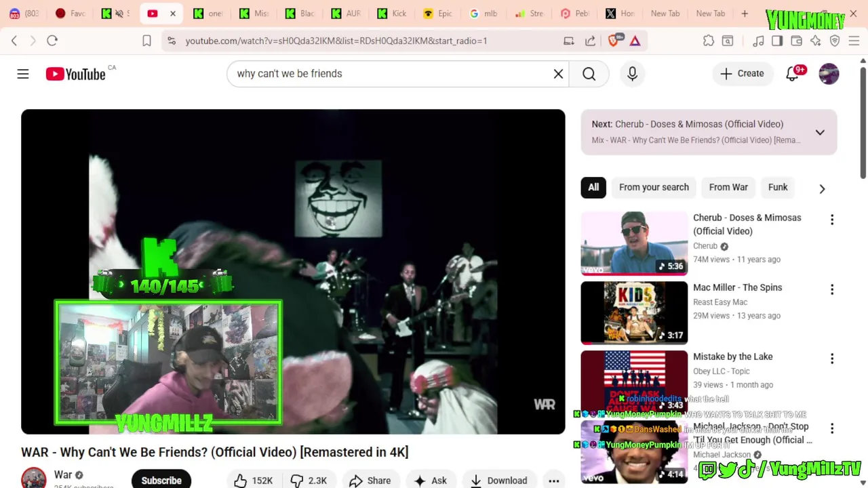Open Brave Shields lion icon
Screen dimensions: 868x488
[614, 41]
